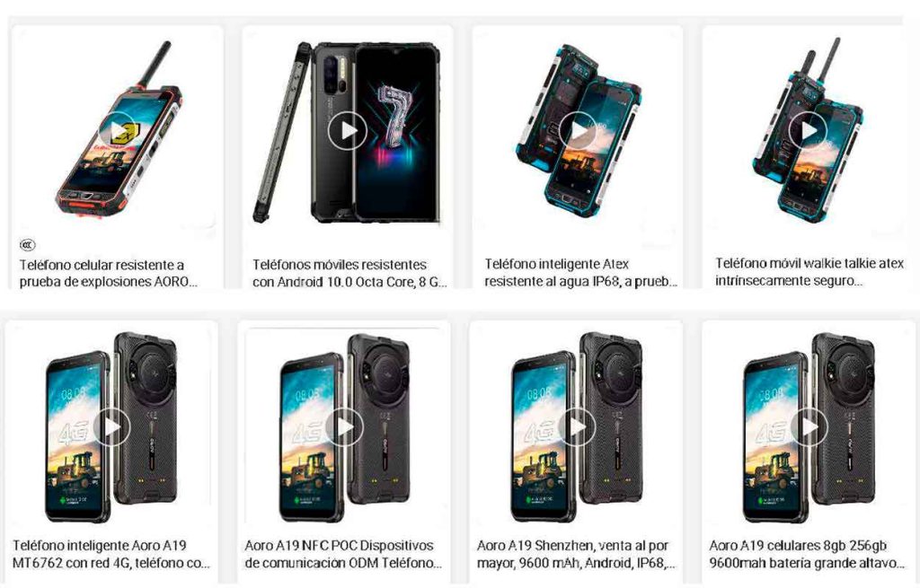
Task: Click the CCC certification badge icon
Action: pos(28,244)
